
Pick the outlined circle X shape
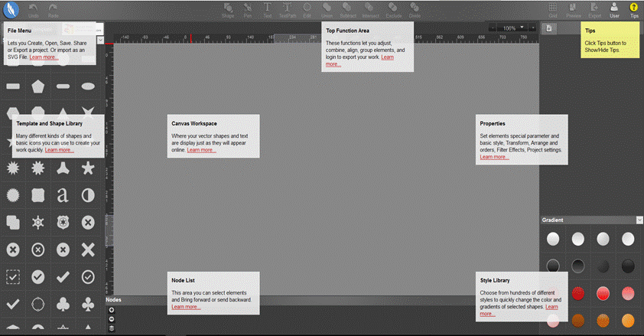[37, 250]
